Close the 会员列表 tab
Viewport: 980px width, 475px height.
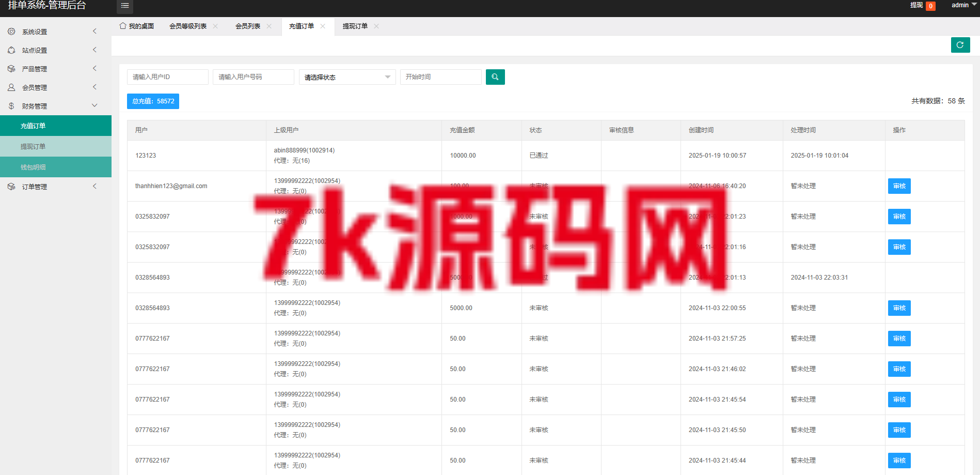pos(269,26)
